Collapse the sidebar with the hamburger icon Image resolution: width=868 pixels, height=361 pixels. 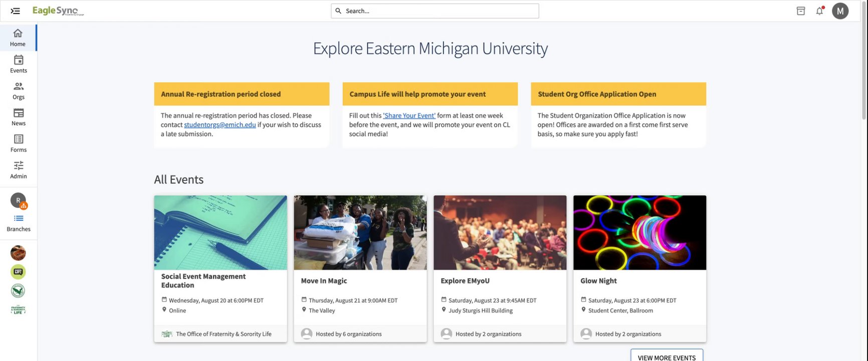pos(15,11)
